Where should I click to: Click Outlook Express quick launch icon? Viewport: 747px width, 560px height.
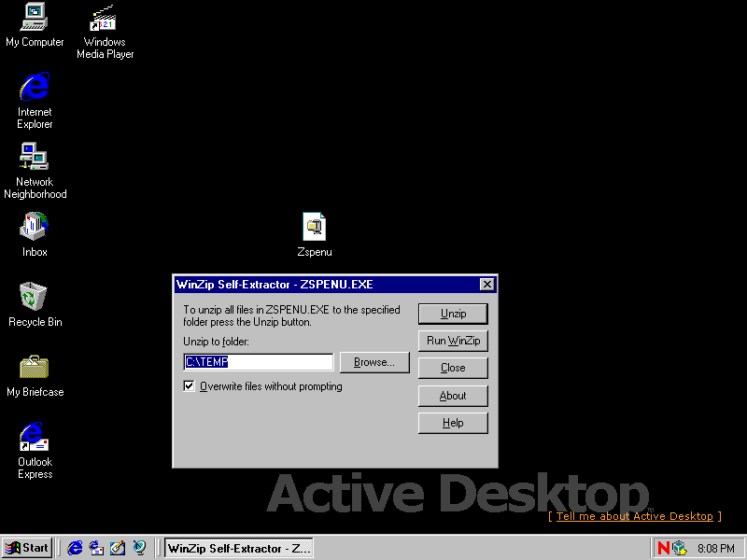click(96, 548)
